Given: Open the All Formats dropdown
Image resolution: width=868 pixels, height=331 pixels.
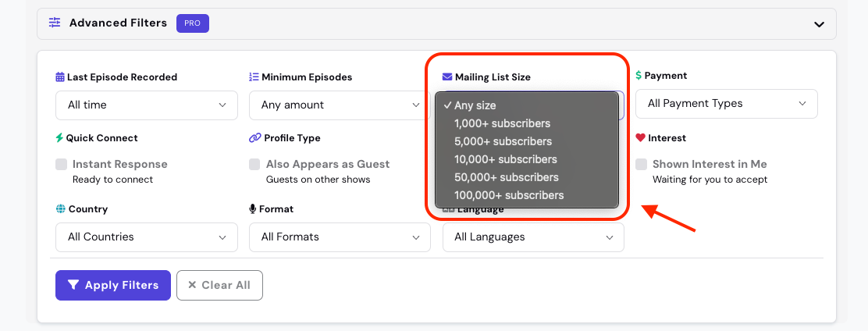Looking at the screenshot, I should point(340,237).
